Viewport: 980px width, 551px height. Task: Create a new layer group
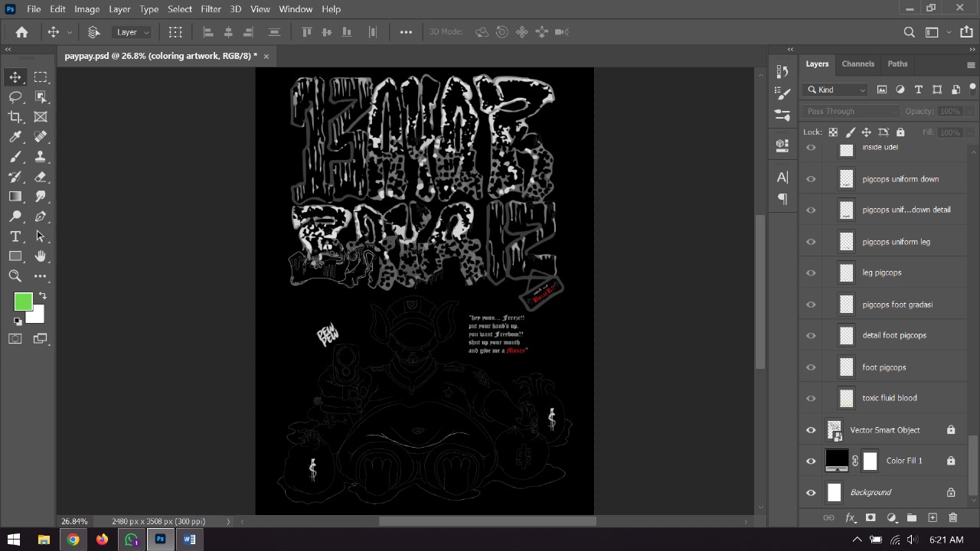(912, 518)
